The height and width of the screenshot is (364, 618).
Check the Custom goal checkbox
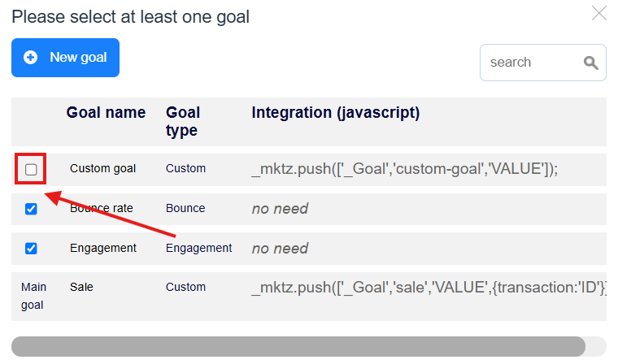31,169
